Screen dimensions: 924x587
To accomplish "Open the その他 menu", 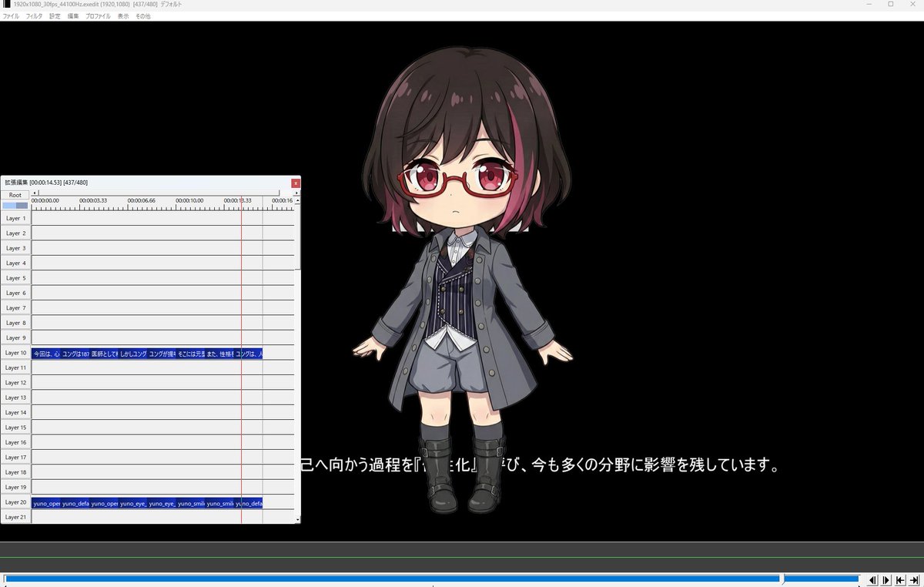I will pos(142,16).
